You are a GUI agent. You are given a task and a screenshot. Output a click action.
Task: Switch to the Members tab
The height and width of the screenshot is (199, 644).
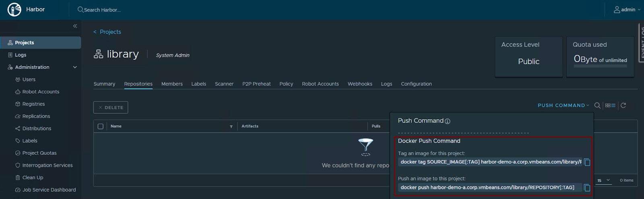tap(172, 84)
